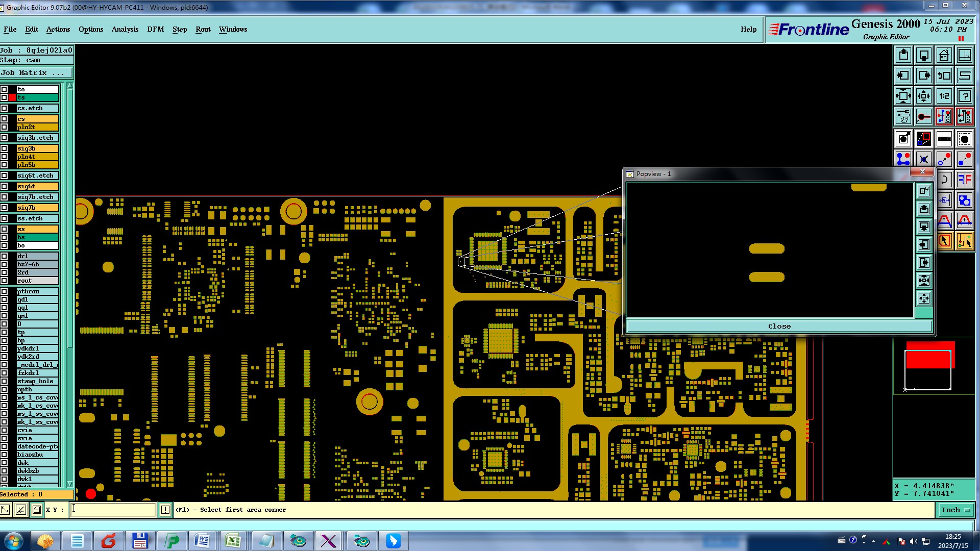Click the exclamation mark icon
Screen dimensions: 980x551
(x=165, y=510)
